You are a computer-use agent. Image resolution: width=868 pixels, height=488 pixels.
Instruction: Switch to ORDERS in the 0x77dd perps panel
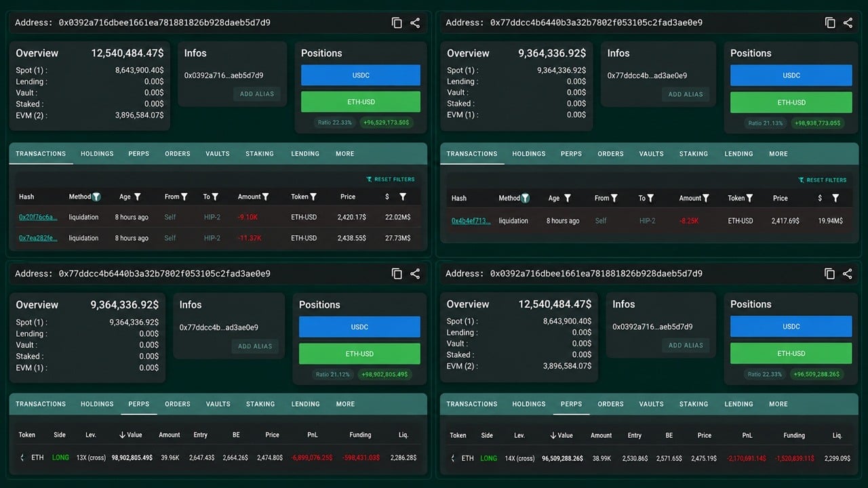[178, 404]
